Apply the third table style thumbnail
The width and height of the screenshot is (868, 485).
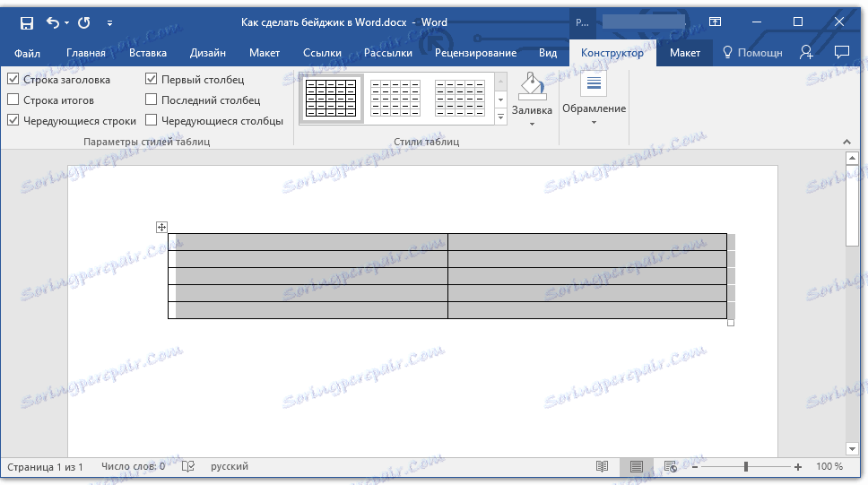(459, 99)
